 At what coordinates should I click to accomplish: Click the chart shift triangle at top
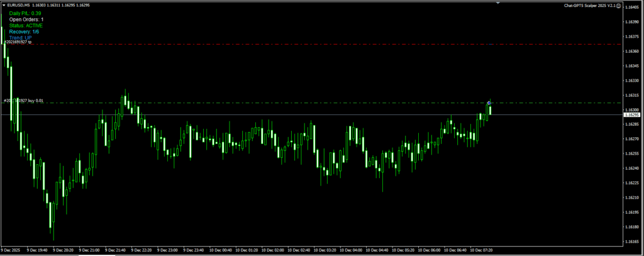[499, 3]
